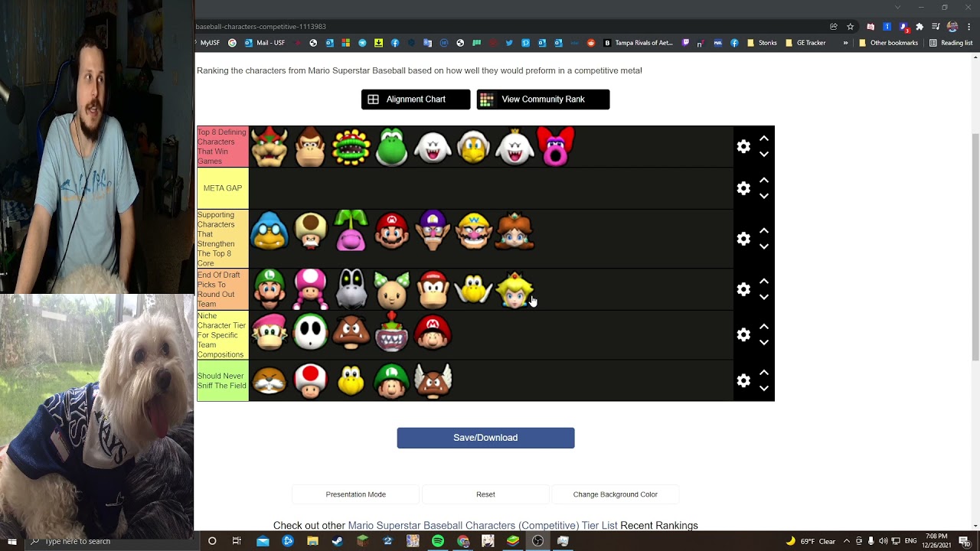Select the Bowser Jr. character icon
The width and height of the screenshot is (980, 551).
392,333
